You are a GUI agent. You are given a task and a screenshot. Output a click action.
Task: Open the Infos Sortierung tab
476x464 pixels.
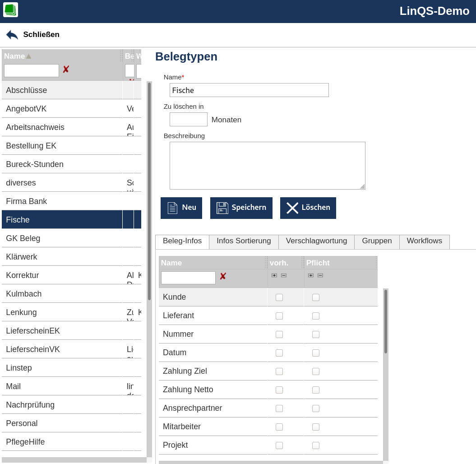(244, 241)
